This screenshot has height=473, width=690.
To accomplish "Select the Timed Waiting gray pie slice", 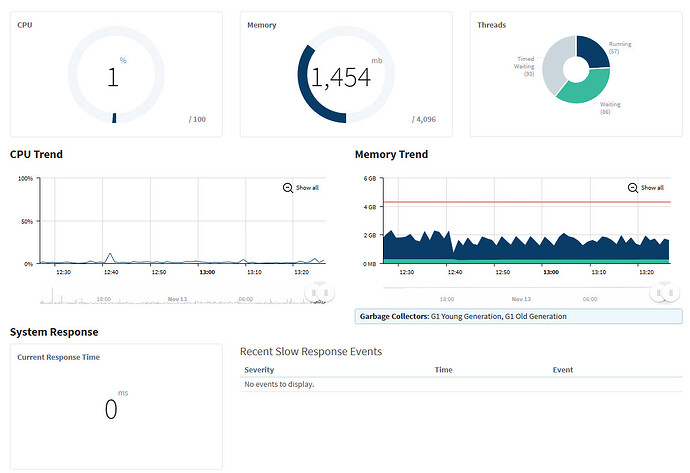I will click(554, 66).
